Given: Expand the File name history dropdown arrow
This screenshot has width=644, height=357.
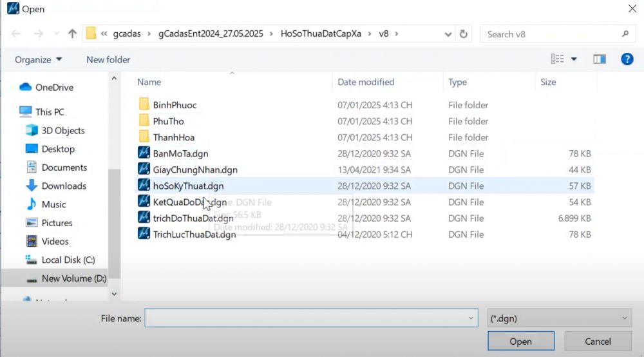Looking at the screenshot, I should click(470, 318).
